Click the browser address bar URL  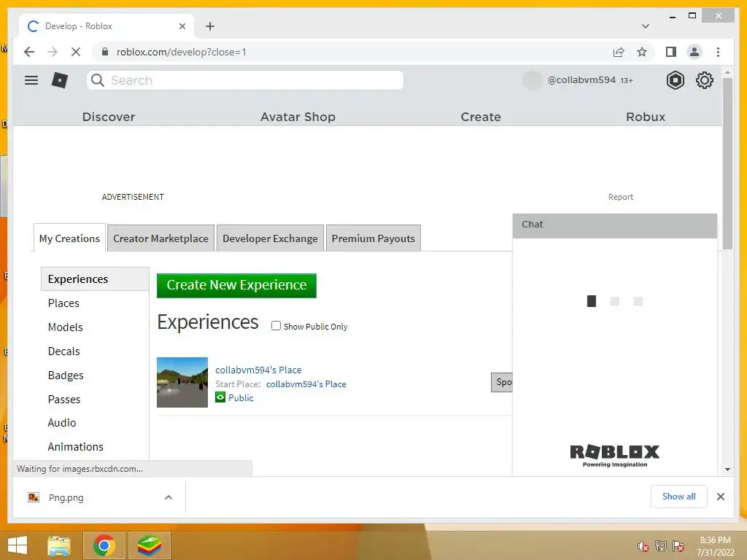(x=182, y=52)
